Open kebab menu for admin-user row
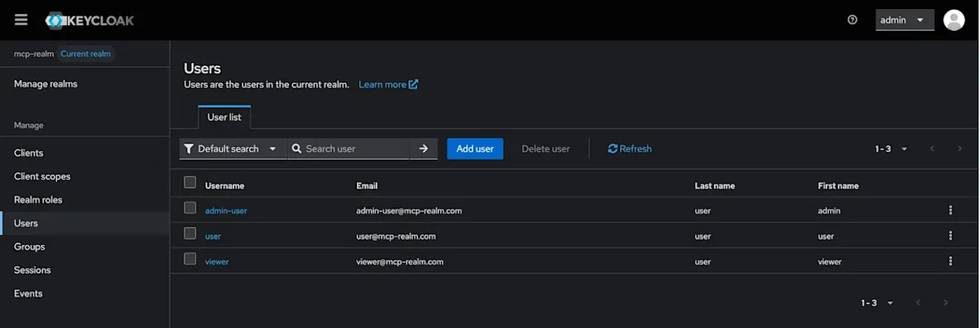The width and height of the screenshot is (980, 328). [951, 211]
